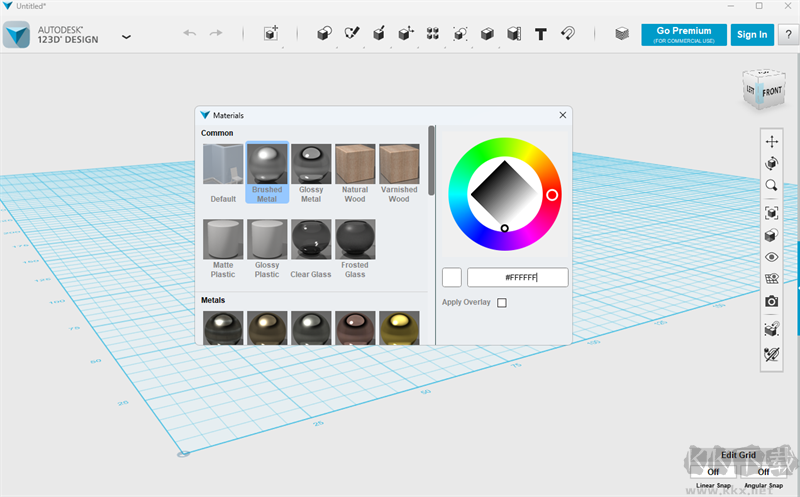Toggle the Linear Snap Off control
The height and width of the screenshot is (497, 800).
(713, 472)
